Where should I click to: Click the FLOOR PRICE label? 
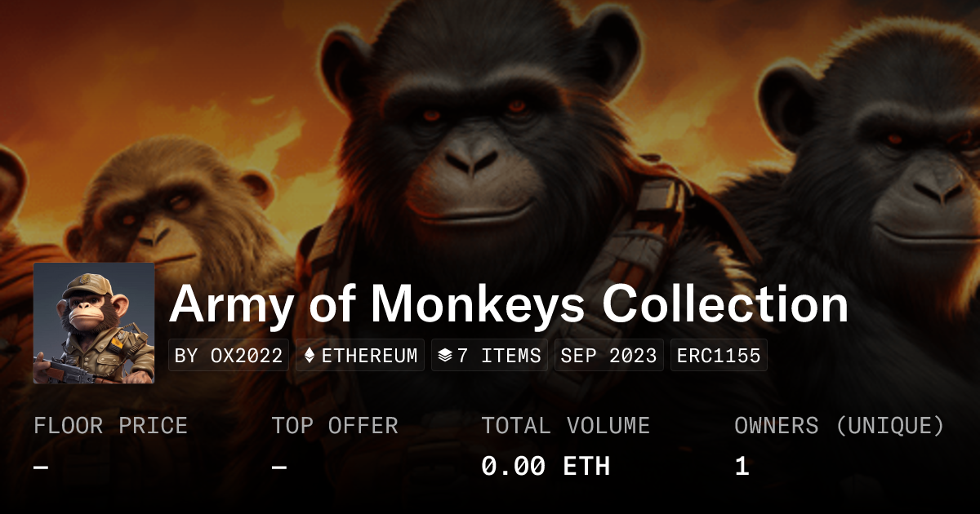pos(110,426)
